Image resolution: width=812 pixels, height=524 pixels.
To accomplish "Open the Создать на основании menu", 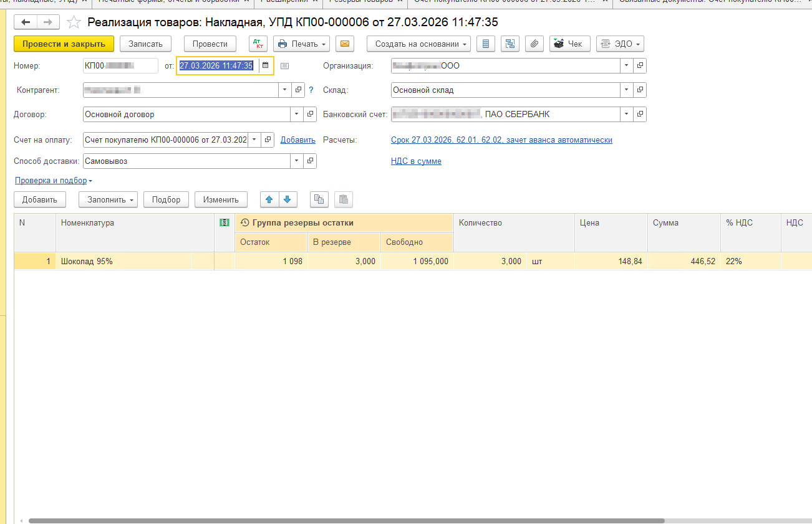I will coord(418,44).
